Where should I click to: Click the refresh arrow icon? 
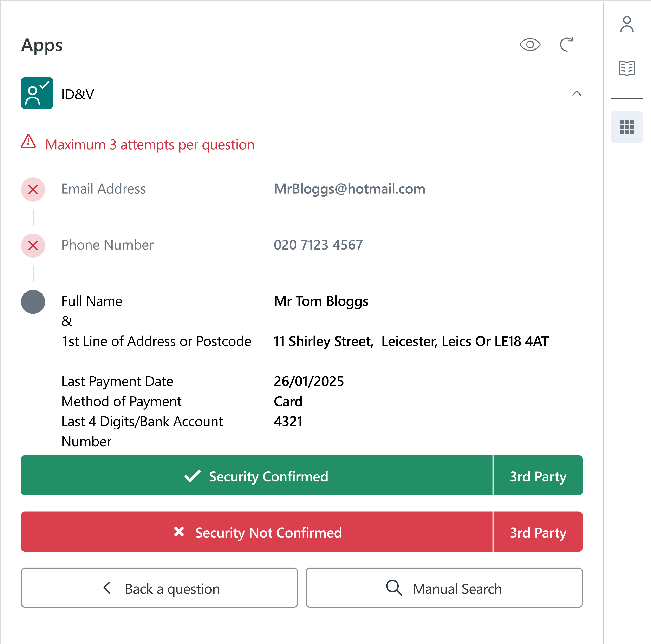[x=567, y=44]
